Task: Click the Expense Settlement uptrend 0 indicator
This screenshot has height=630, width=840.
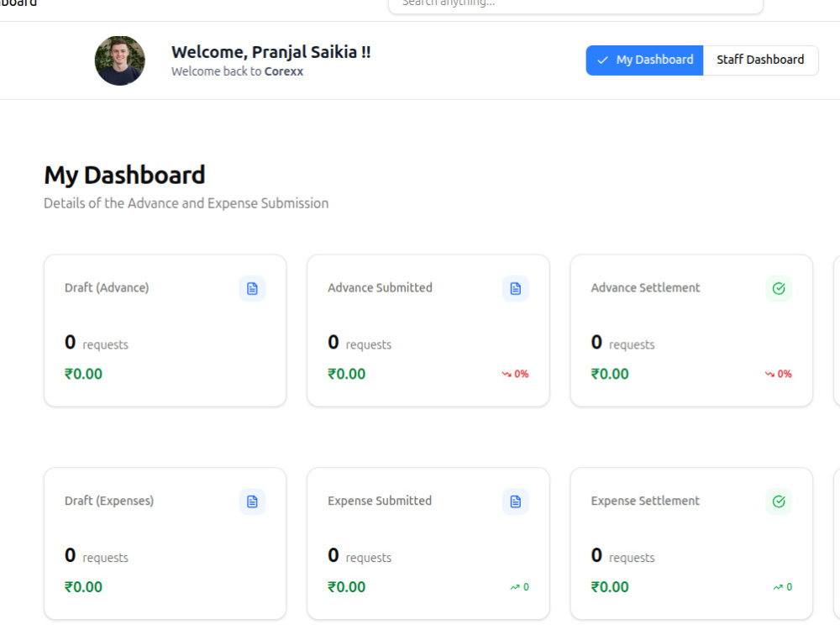Action: [782, 587]
